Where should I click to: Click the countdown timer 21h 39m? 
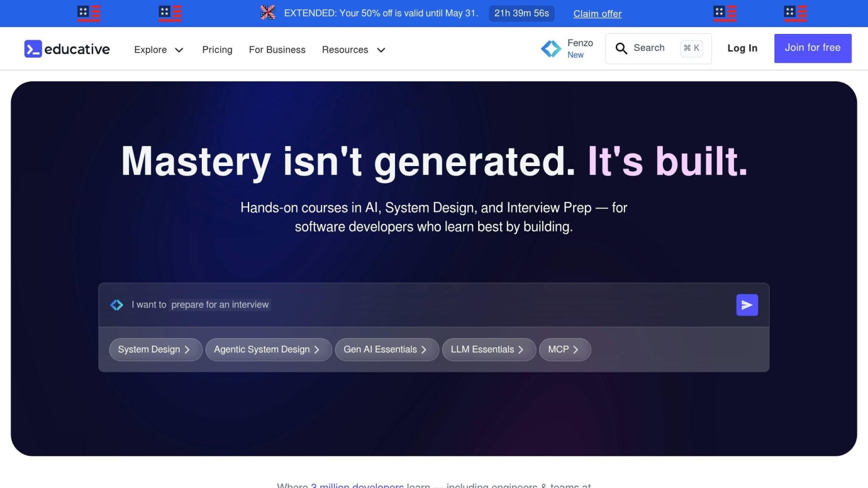pos(522,13)
